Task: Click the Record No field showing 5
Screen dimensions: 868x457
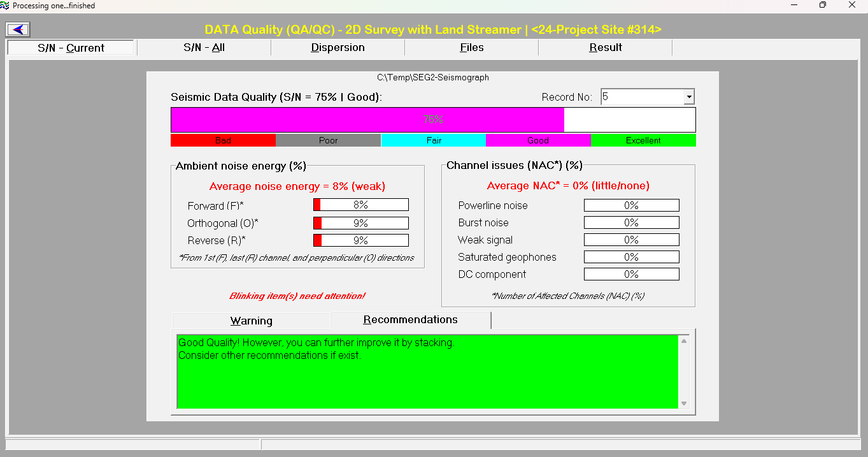Action: pos(642,97)
